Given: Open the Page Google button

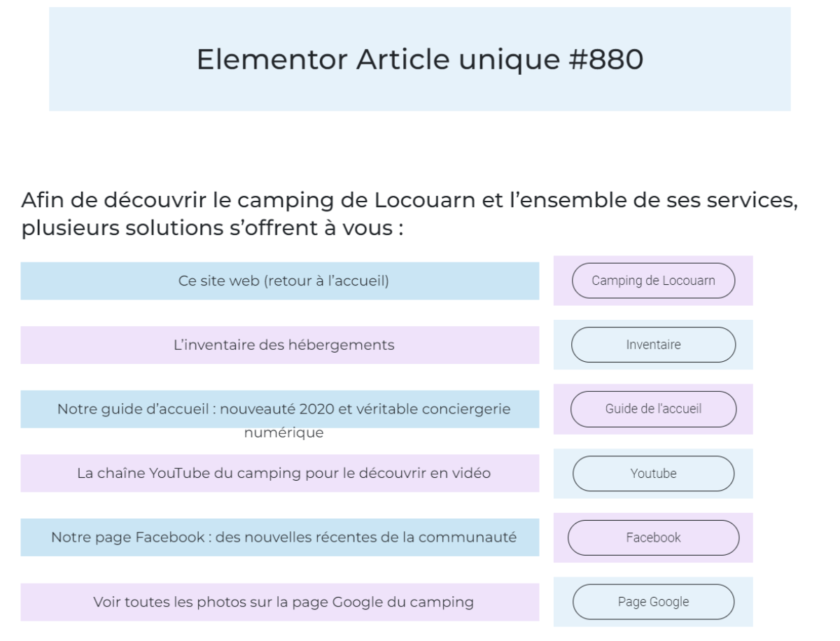Looking at the screenshot, I should click(653, 602).
